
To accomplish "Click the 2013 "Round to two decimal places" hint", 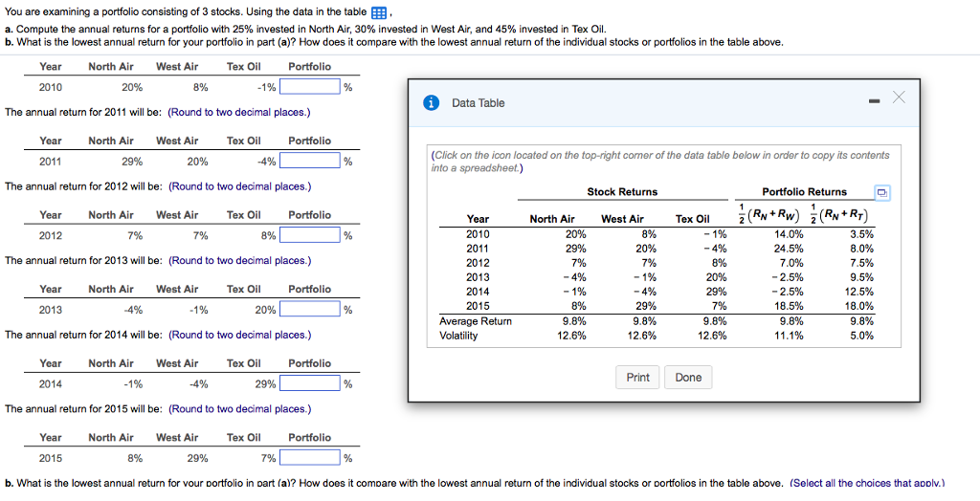I will (x=239, y=261).
